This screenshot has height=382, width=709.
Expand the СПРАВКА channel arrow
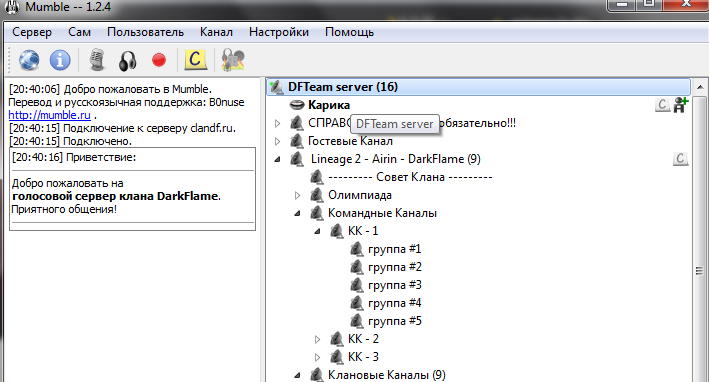(x=278, y=123)
